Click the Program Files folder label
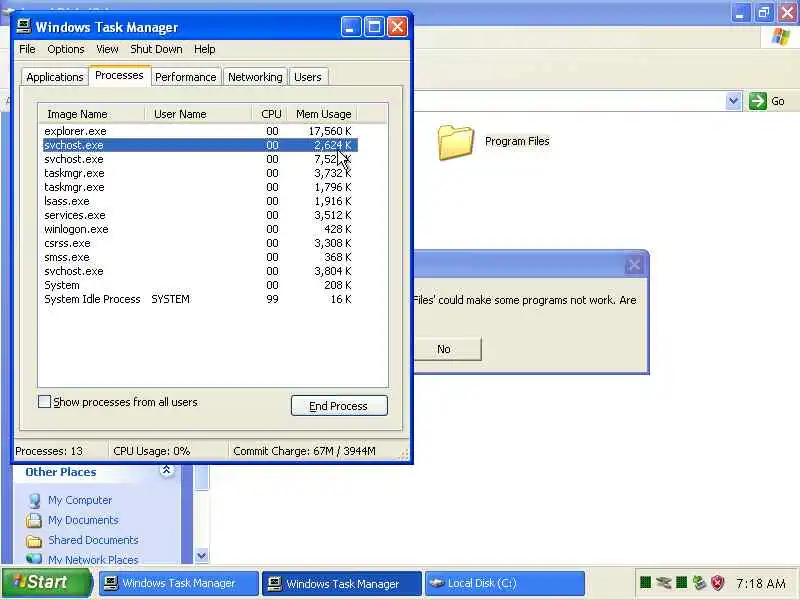800x600 pixels. [x=517, y=141]
